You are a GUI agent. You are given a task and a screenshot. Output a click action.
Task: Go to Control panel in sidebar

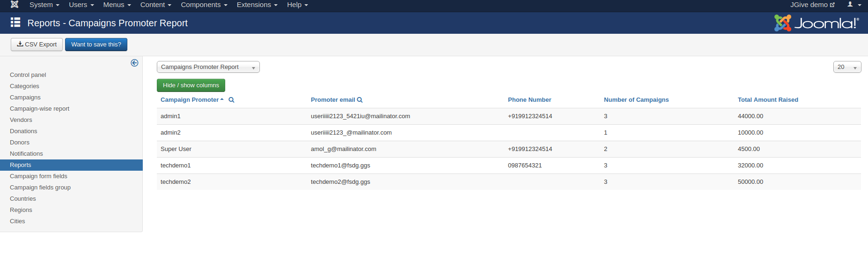[28, 75]
